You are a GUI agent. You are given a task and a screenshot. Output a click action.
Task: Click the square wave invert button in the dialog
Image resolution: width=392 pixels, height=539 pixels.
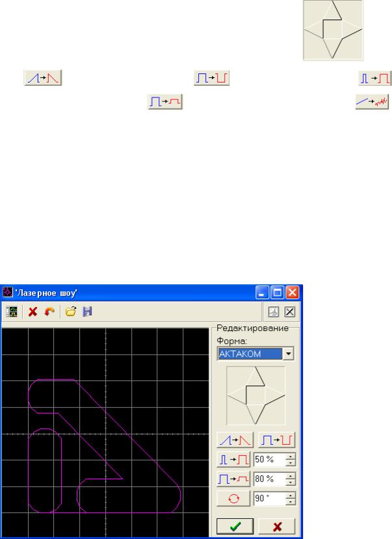point(276,440)
